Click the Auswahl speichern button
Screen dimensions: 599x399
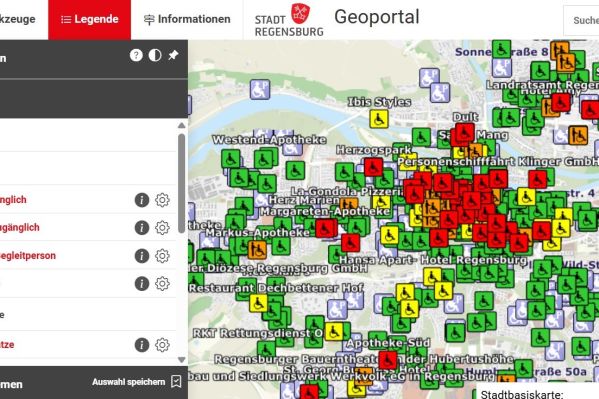click(136, 382)
